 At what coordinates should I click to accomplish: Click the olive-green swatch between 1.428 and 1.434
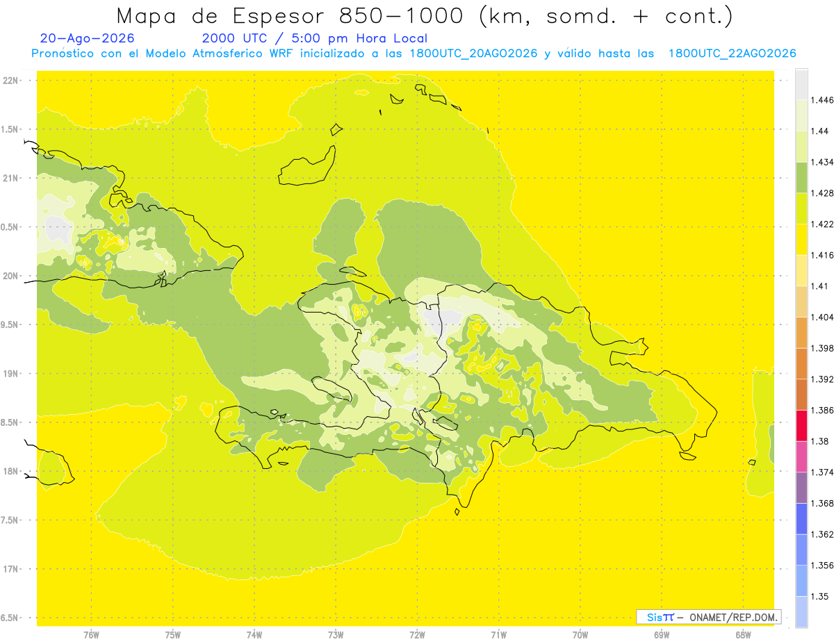pyautogui.click(x=801, y=177)
